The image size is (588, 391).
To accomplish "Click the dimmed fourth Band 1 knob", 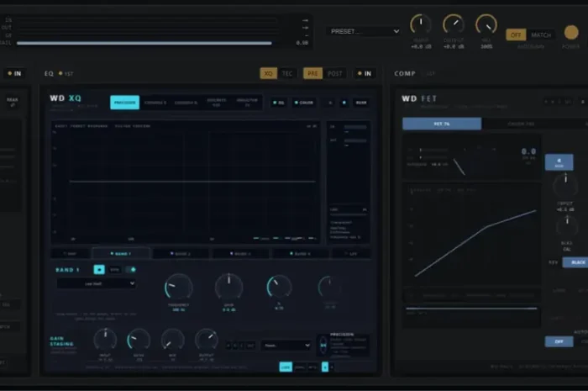I will [x=329, y=287].
